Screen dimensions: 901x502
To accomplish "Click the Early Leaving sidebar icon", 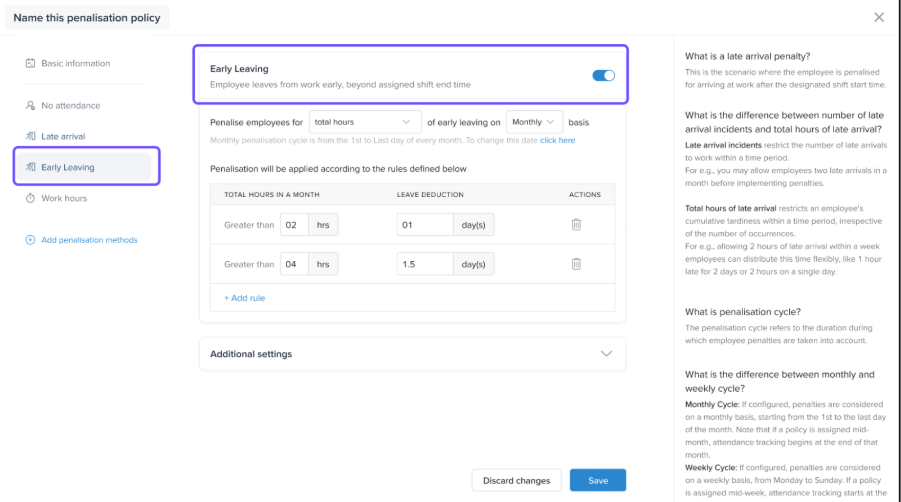I will point(30,167).
